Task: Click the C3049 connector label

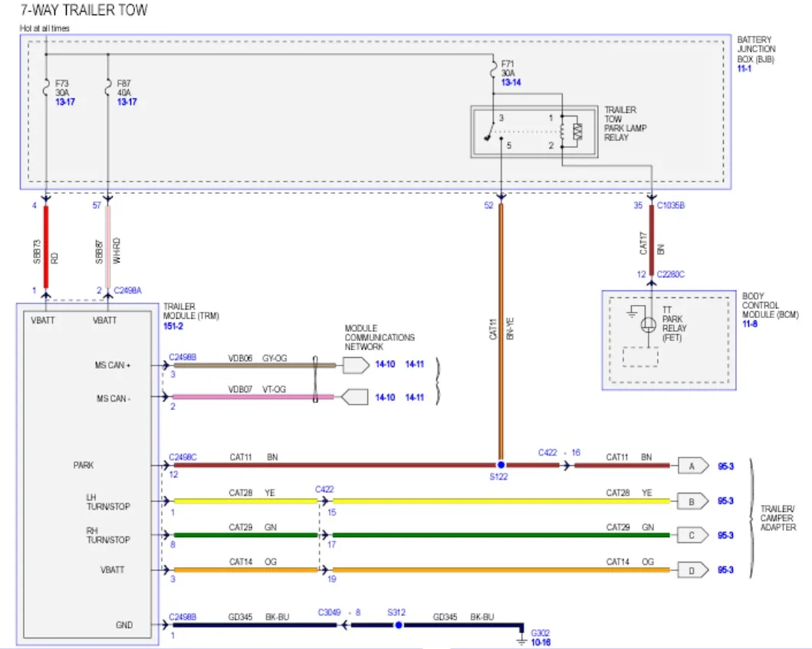Action: 330,612
